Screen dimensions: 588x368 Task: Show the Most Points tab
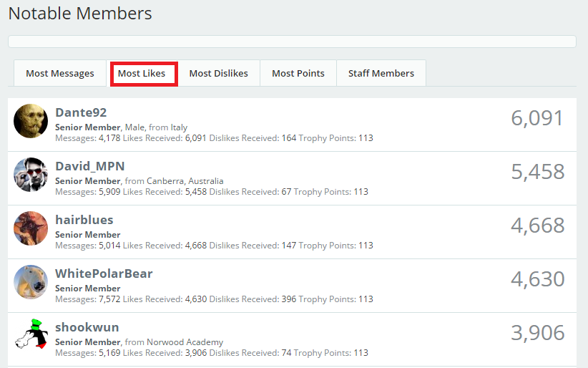[x=298, y=74]
